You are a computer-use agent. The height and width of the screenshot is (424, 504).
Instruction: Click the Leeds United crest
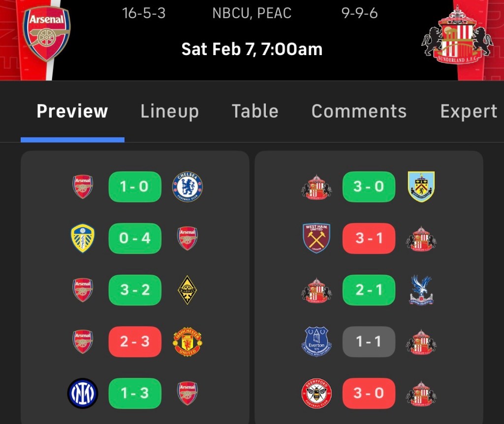tap(83, 239)
